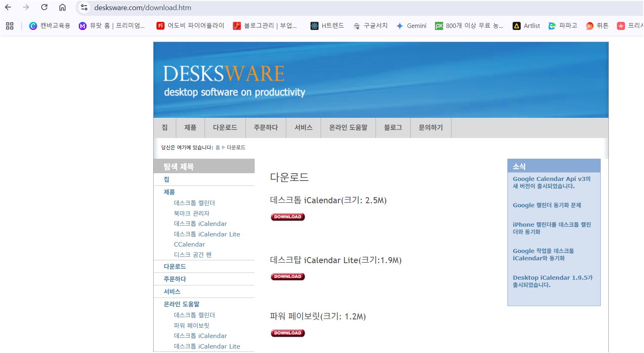Open 데스크톱 iCalendar under 온라인 도움말
The width and height of the screenshot is (644, 353).
pyautogui.click(x=201, y=336)
